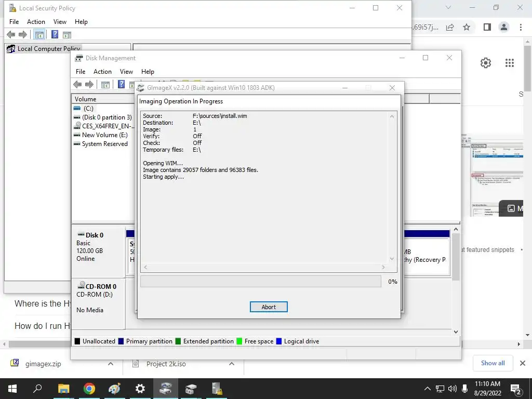The height and width of the screenshot is (399, 532).
Task: Open File Explorer from taskbar
Action: (x=63, y=389)
